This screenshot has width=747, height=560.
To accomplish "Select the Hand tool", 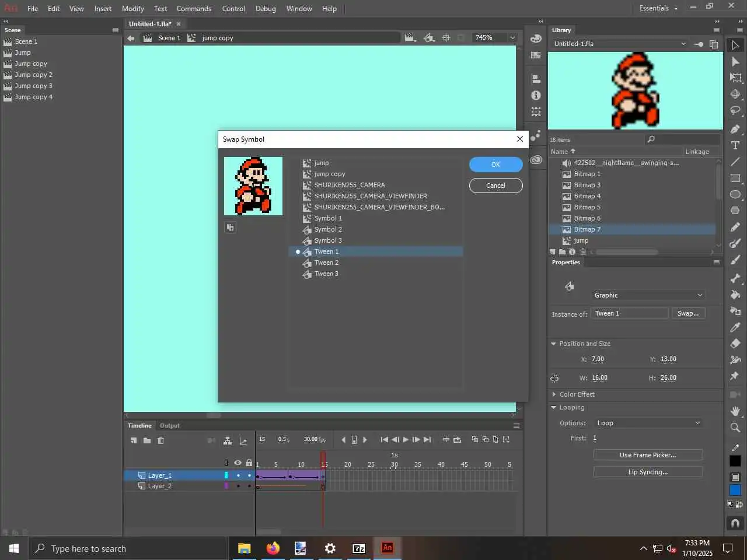I will [735, 411].
